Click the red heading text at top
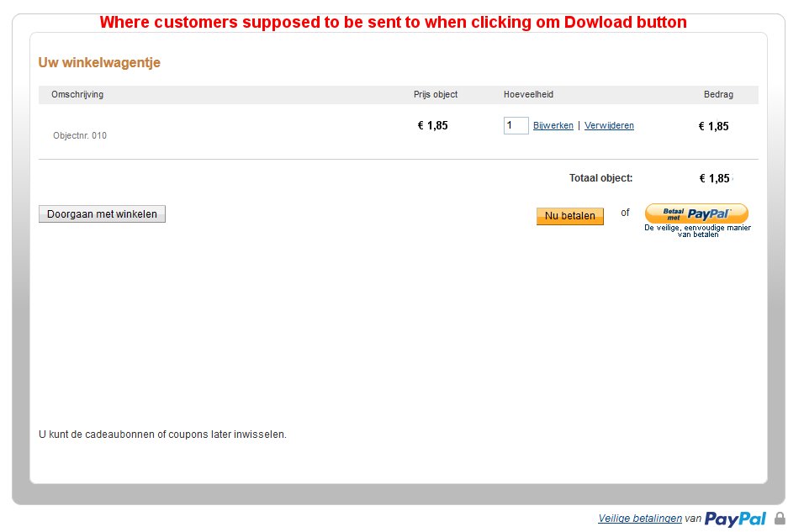804x532 pixels. [393, 23]
